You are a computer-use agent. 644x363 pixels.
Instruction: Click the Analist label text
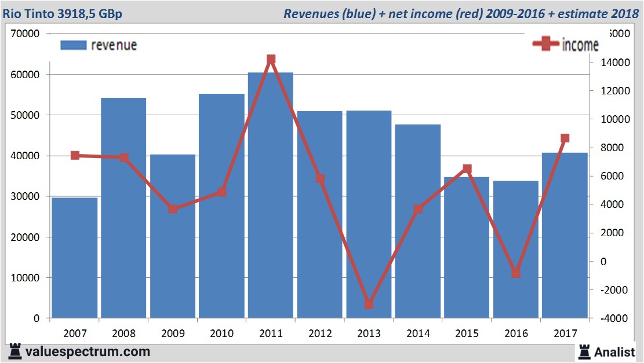[x=614, y=352]
